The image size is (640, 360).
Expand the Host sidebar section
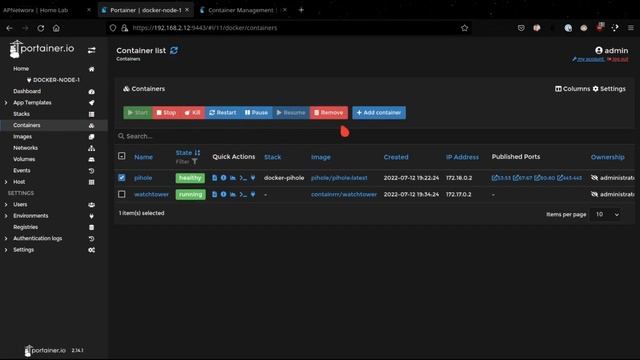[6, 182]
